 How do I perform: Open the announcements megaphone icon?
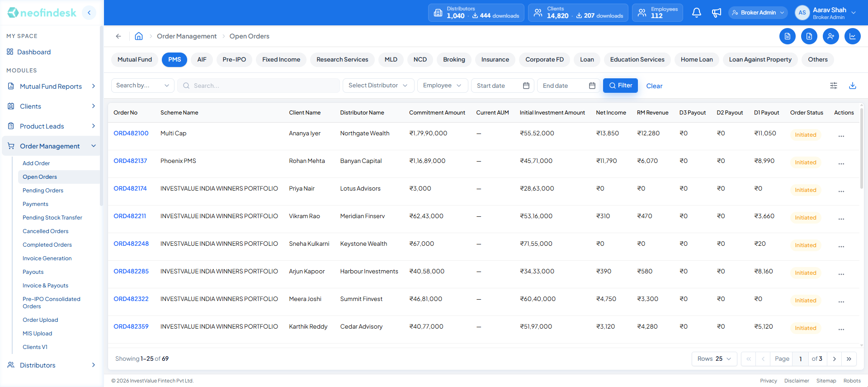pyautogui.click(x=717, y=13)
